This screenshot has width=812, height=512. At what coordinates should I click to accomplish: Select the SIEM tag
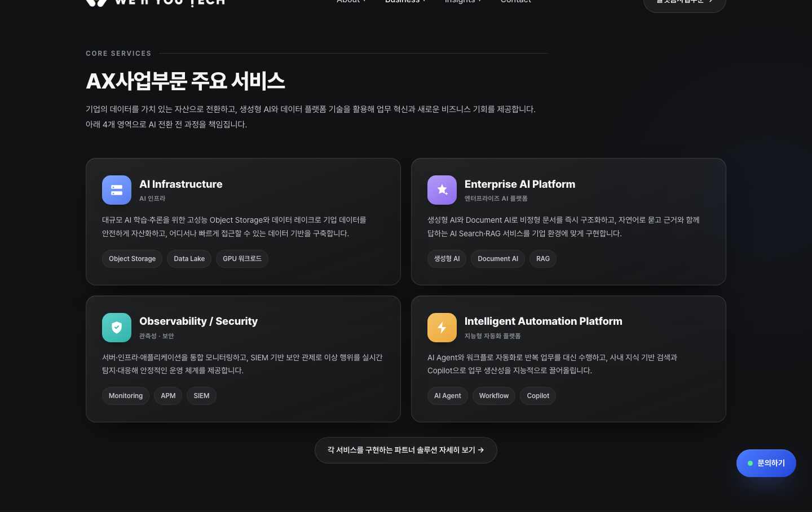[201, 396]
